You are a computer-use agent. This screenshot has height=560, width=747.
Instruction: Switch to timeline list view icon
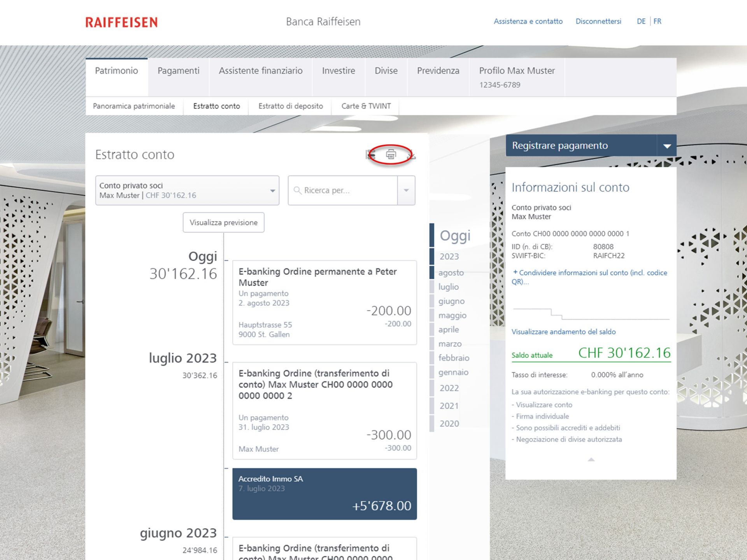coord(370,155)
